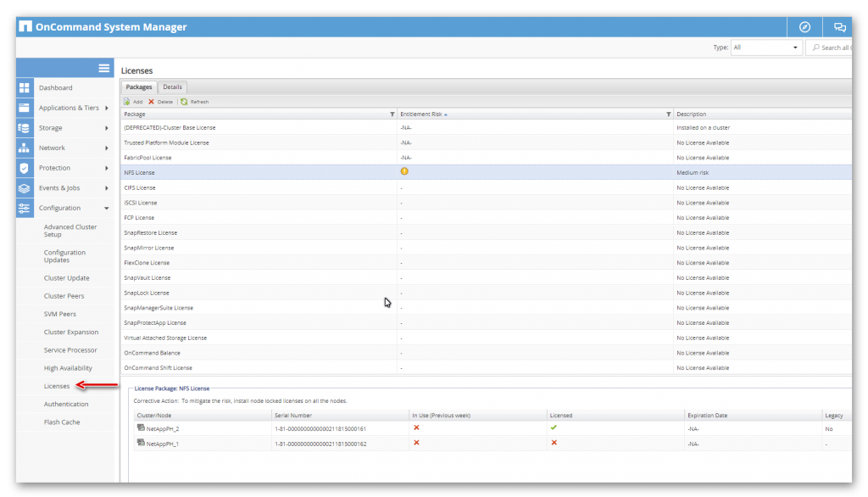Refresh the license packages list
Viewport: 868px width, 497px height.
tap(197, 101)
